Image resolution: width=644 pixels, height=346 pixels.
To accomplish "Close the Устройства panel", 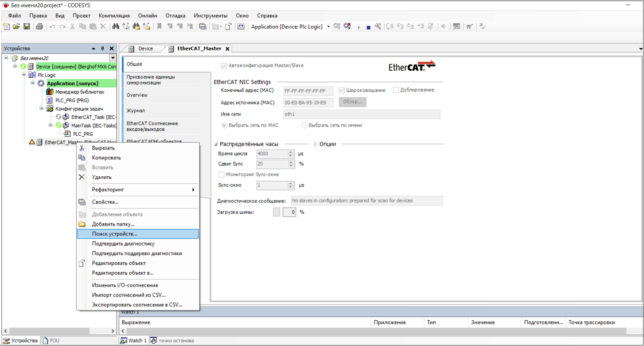I will point(112,49).
